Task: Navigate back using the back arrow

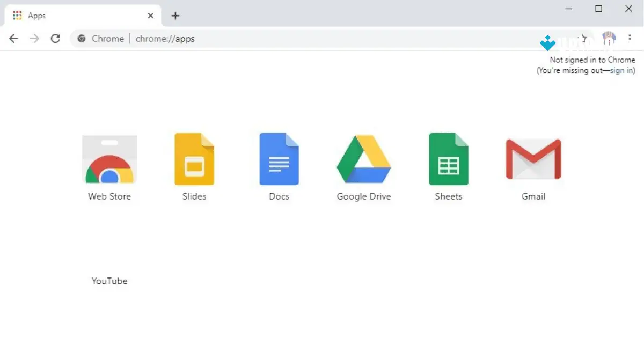Action: coord(13,38)
